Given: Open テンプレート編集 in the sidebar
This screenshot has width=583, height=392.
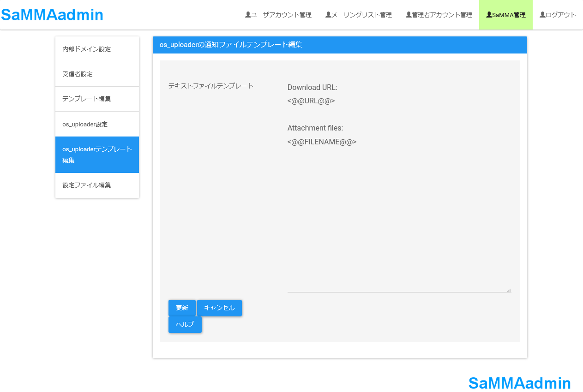Looking at the screenshot, I should pyautogui.click(x=97, y=99).
